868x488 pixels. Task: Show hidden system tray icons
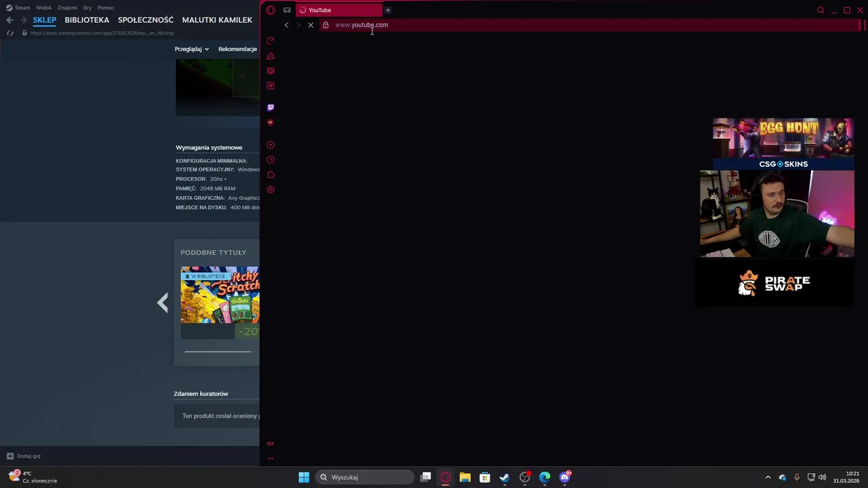(x=768, y=477)
